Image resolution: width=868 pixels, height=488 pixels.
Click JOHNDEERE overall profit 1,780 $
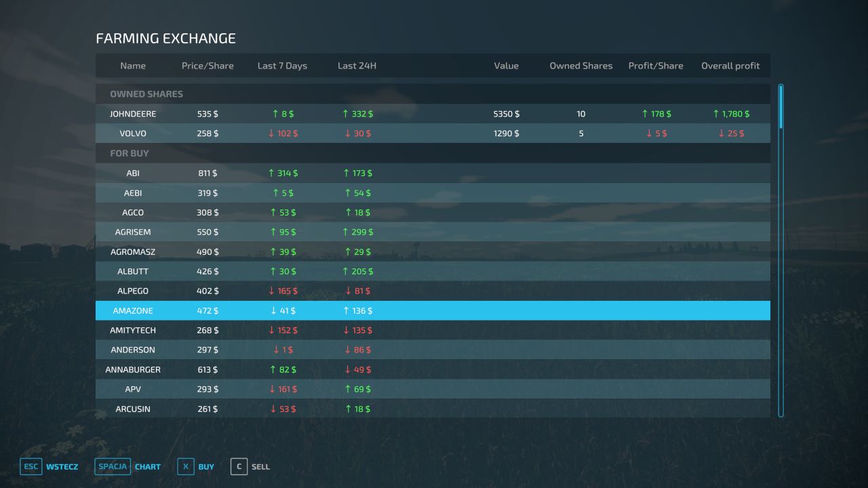(730, 114)
